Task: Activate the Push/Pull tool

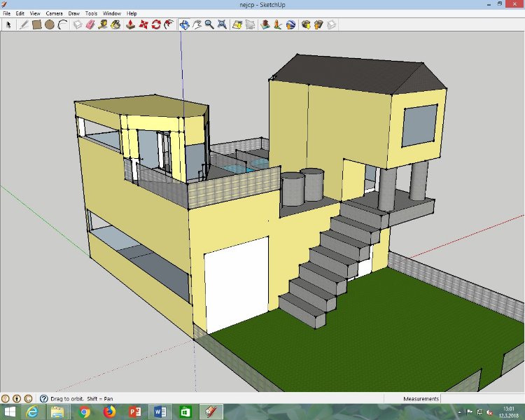Action: click(x=130, y=24)
